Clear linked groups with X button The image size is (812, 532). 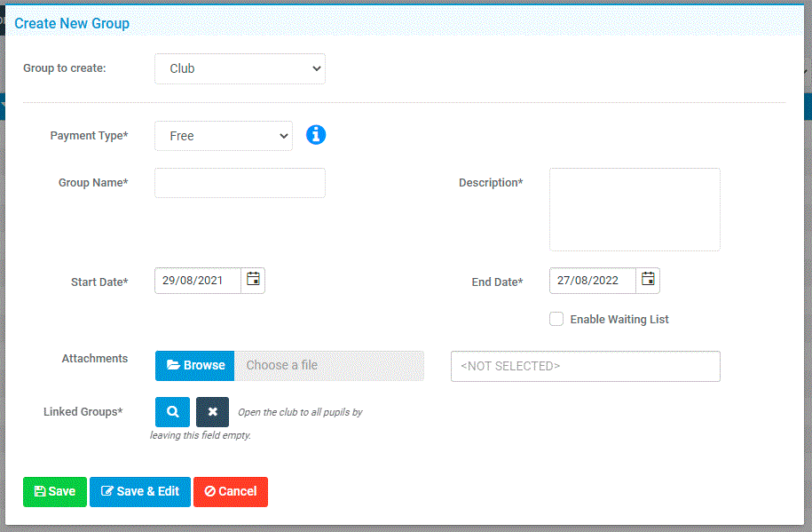(212, 412)
